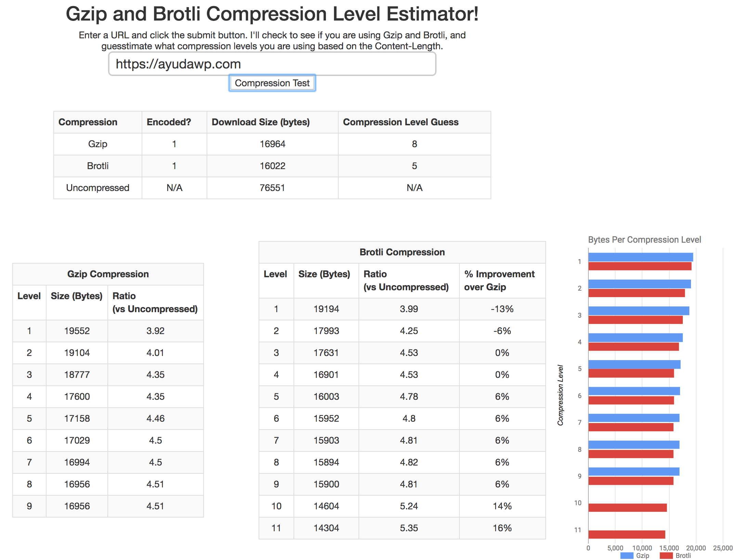Click the page title heading

[x=272, y=14]
